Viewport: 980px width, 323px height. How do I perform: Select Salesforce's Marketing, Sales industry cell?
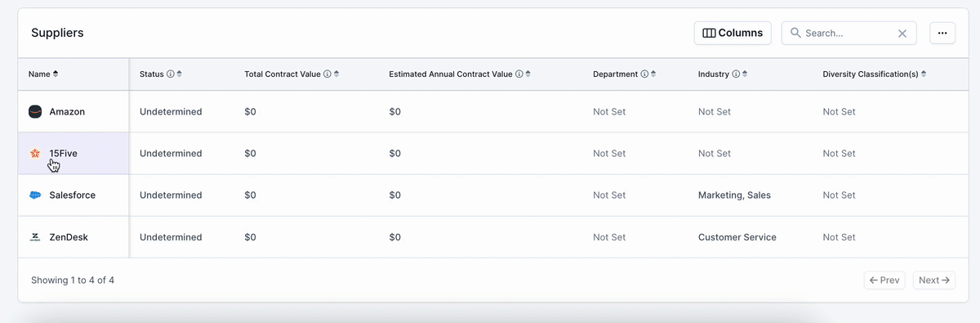(x=734, y=195)
